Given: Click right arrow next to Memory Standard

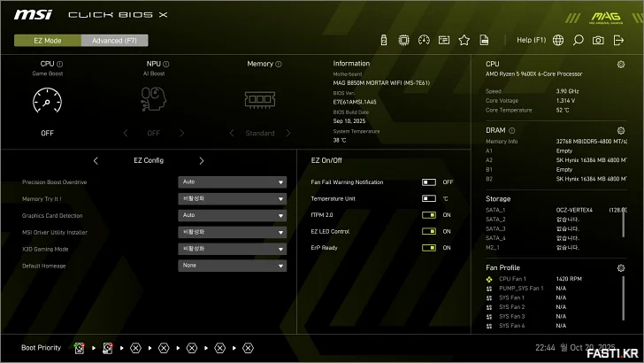Looking at the screenshot, I should coord(287,133).
